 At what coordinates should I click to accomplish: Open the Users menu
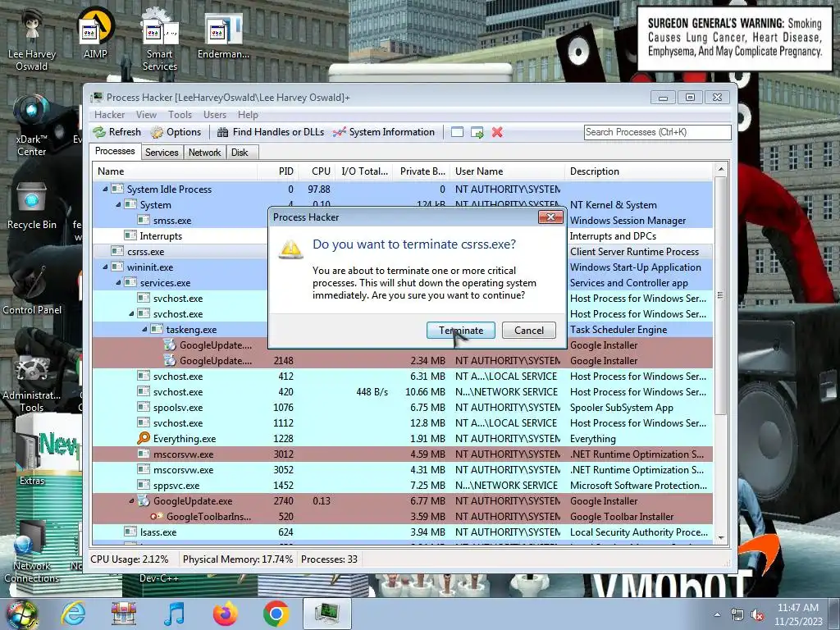[214, 115]
